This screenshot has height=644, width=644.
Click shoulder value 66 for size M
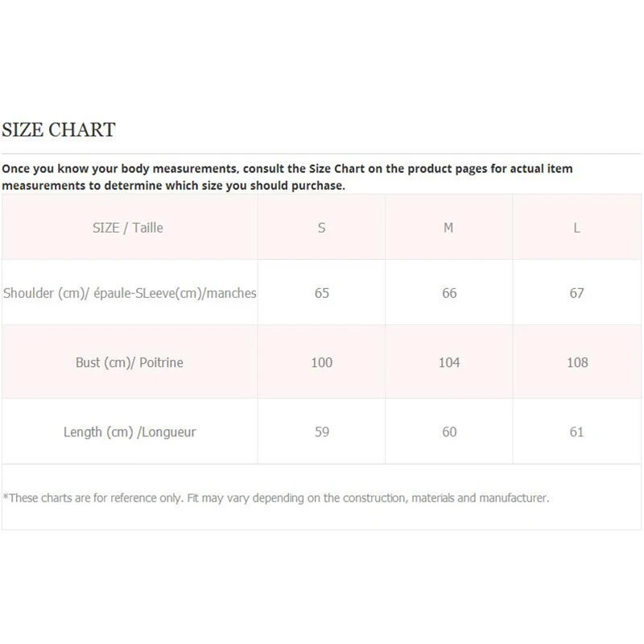pyautogui.click(x=449, y=293)
